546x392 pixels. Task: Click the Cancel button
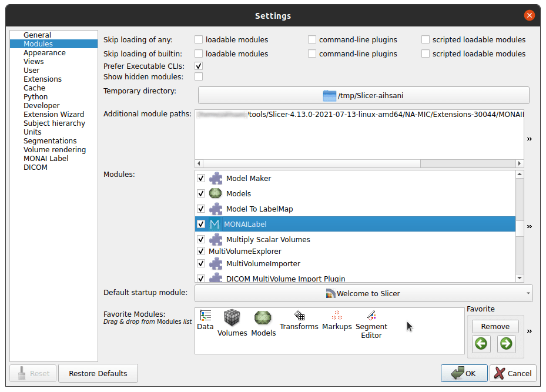pos(512,373)
